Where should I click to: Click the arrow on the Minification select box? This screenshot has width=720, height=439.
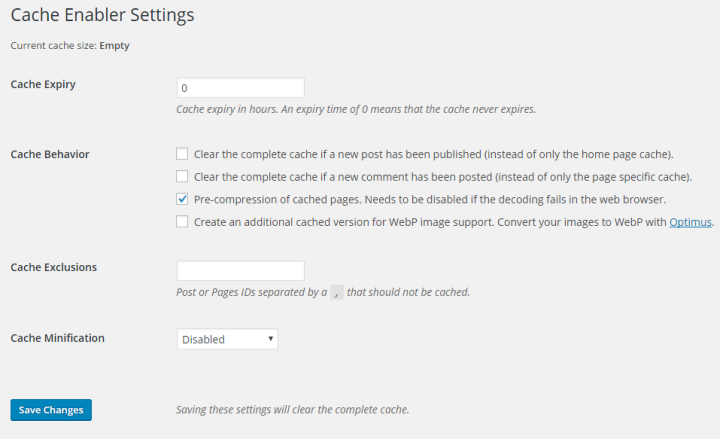tap(270, 339)
